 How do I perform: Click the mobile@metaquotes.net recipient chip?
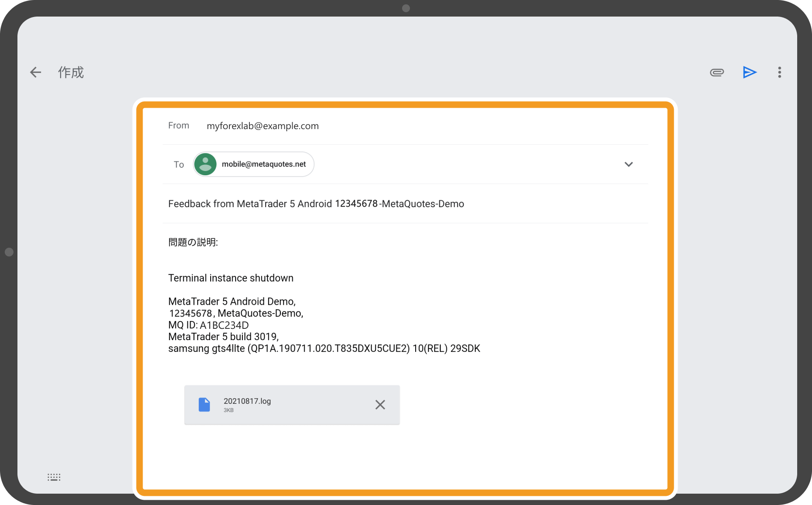tap(263, 164)
